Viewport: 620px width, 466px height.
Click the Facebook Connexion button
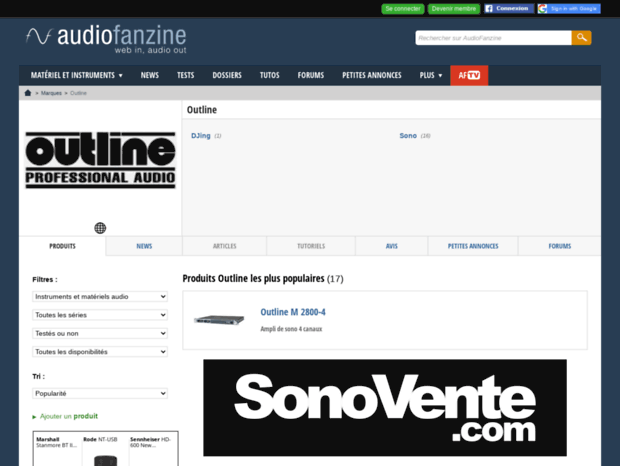509,9
